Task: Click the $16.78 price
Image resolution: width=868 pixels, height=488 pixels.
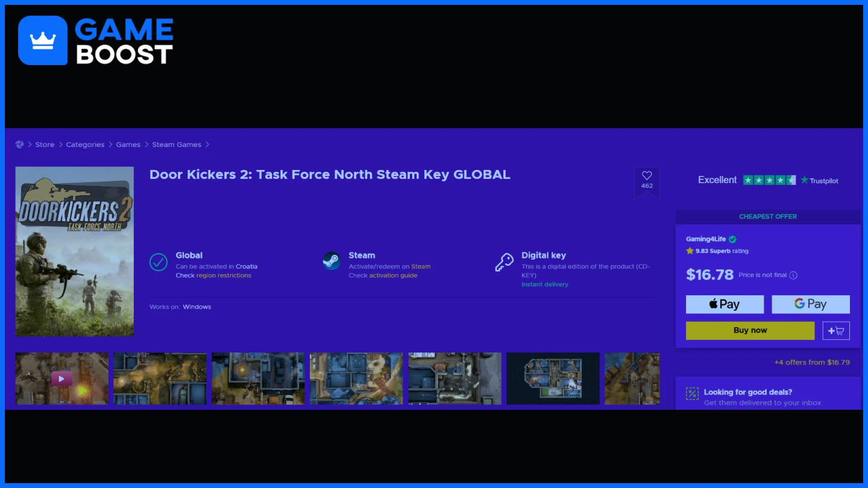Action: click(709, 275)
